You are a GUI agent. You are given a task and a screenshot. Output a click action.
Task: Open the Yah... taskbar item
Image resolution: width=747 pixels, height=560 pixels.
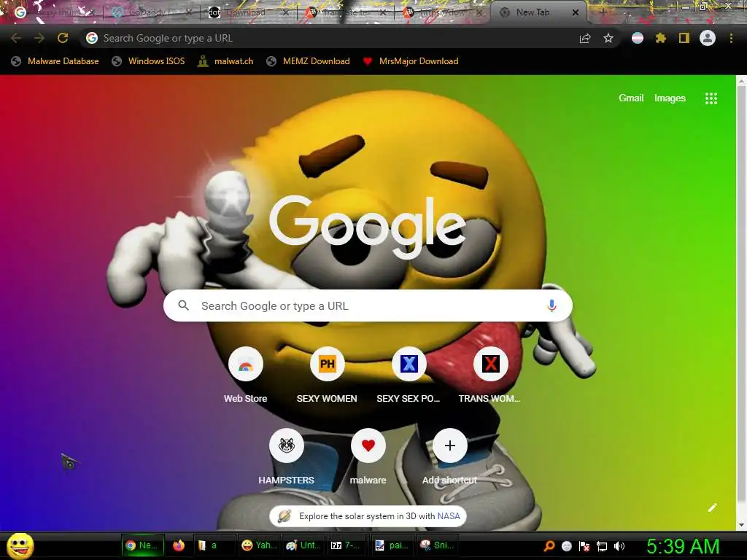click(x=258, y=545)
